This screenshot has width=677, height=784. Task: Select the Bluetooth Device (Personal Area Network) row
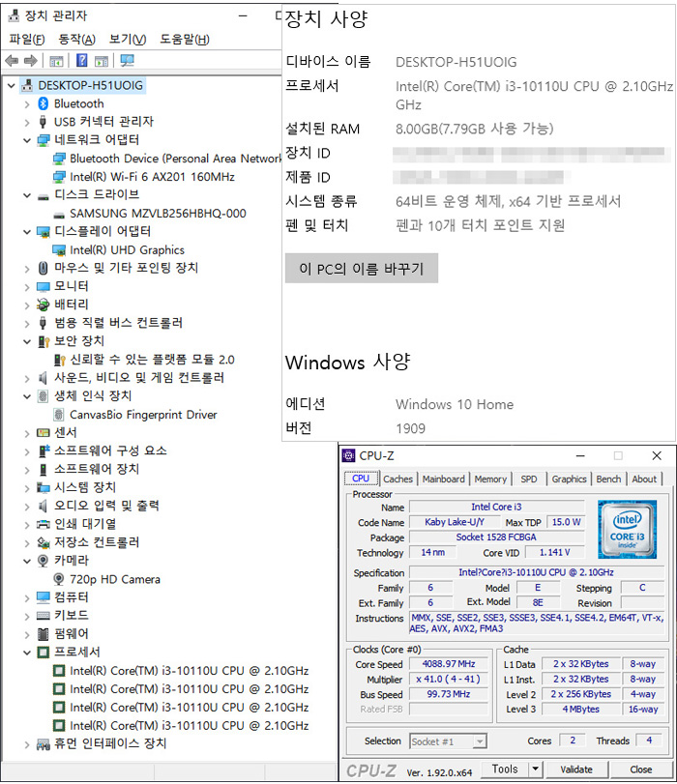tap(168, 159)
